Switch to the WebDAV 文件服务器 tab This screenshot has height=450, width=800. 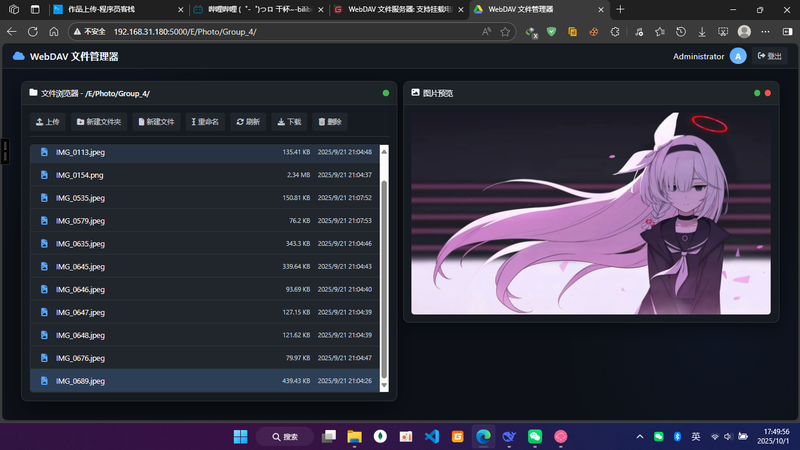point(398,9)
